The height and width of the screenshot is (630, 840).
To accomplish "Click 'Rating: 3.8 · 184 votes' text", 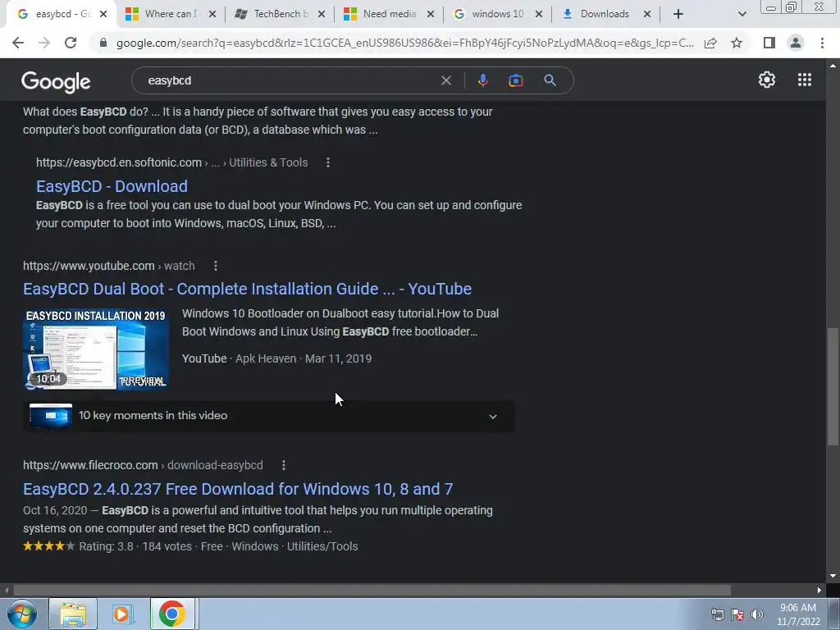I will [135, 546].
